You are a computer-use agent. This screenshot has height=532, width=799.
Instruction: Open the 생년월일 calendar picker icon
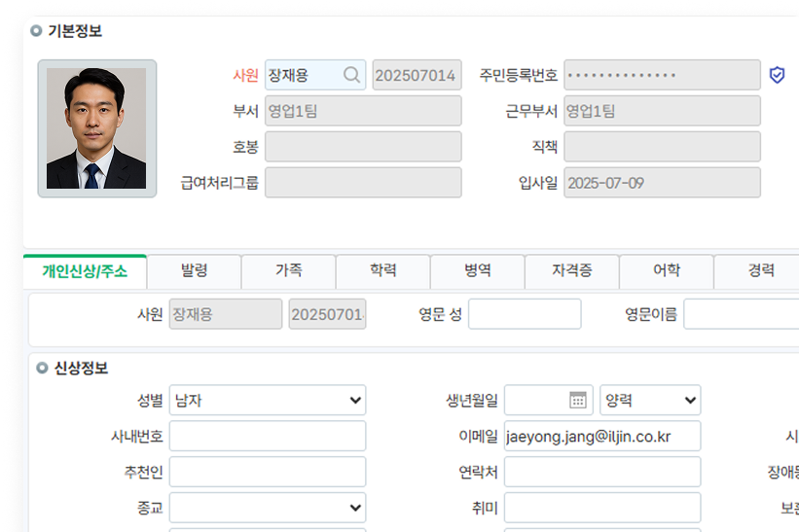pos(577,400)
